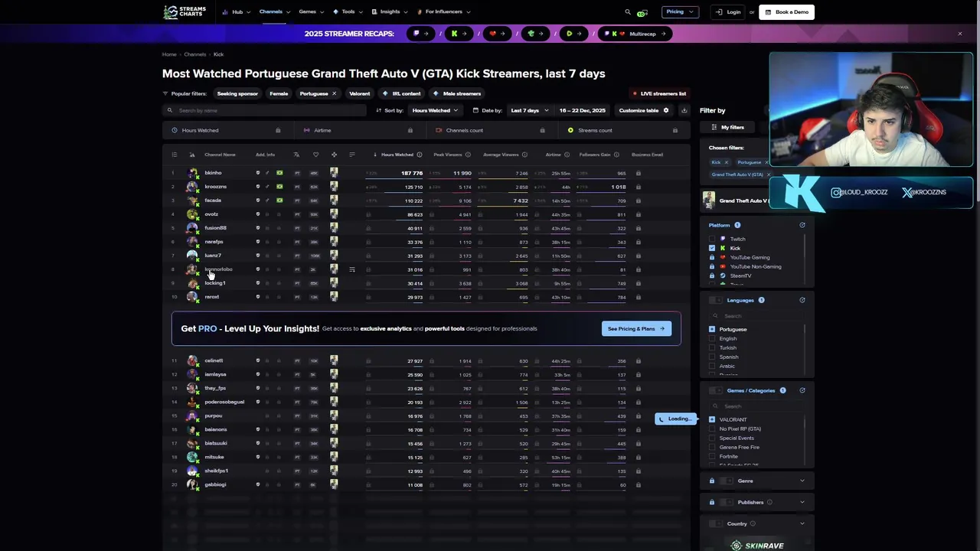Open the Insights menu dropdown

coord(389,11)
